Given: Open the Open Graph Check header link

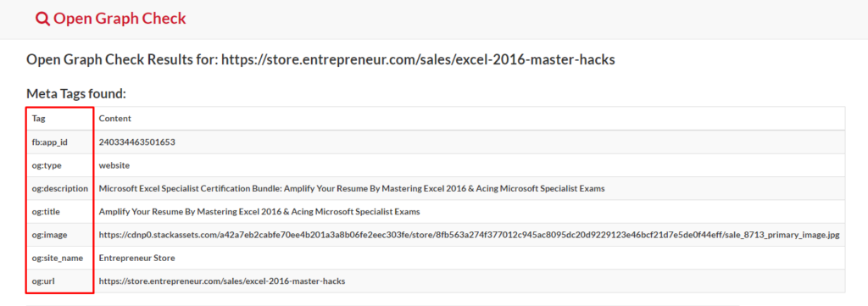Looking at the screenshot, I should [x=111, y=19].
